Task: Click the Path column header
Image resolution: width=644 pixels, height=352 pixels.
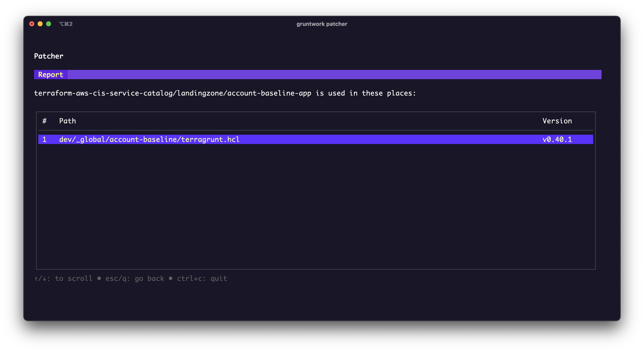Action: (x=67, y=121)
